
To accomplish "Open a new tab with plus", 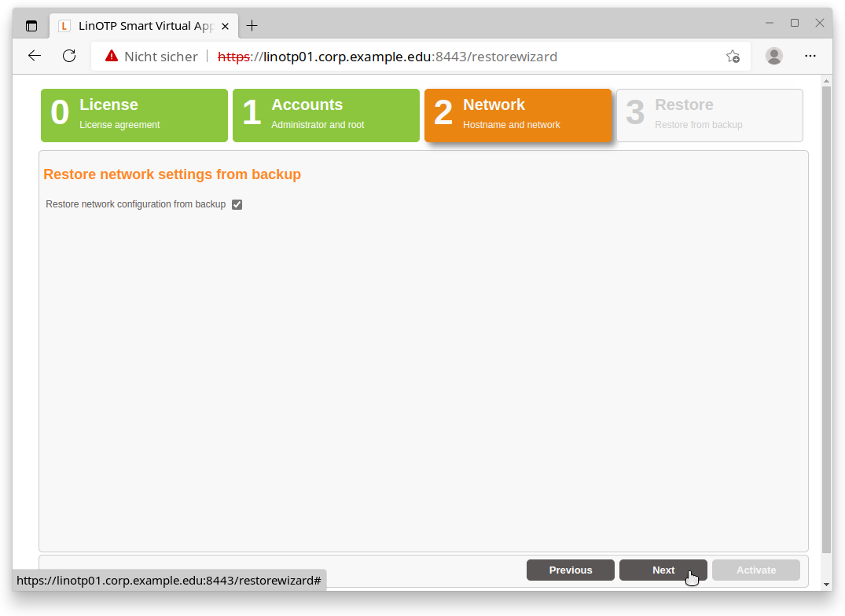I will (x=252, y=26).
